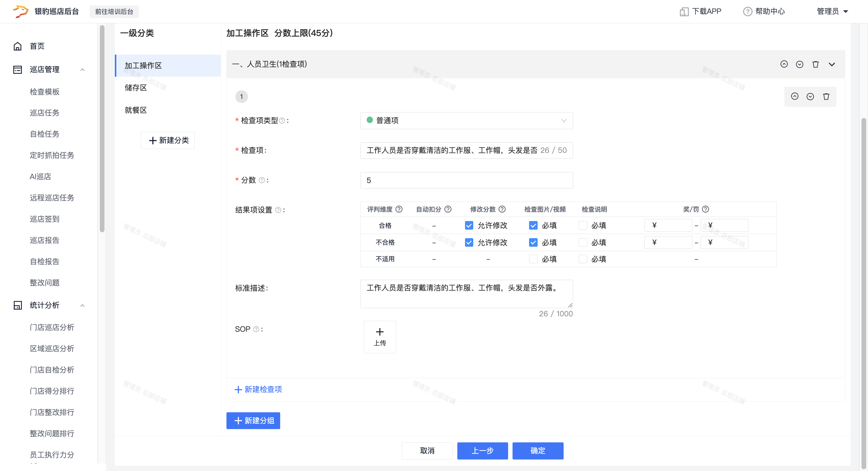Collapse the 人员卫生 group with chevron

click(x=832, y=64)
